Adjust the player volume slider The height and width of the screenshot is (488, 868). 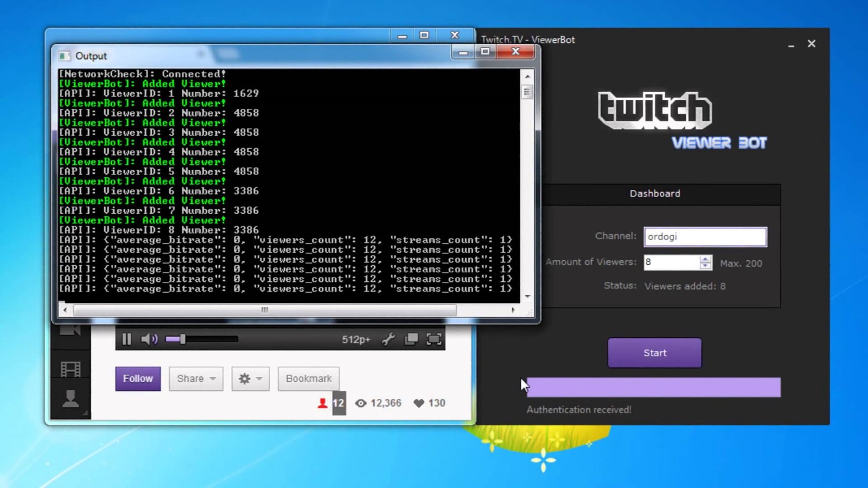click(201, 339)
